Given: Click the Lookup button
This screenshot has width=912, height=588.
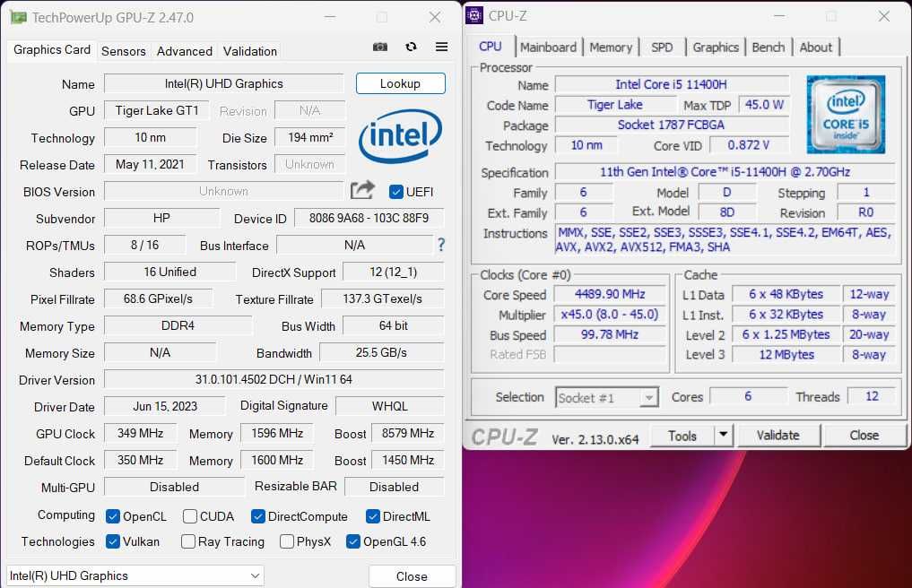Looking at the screenshot, I should tap(400, 83).
